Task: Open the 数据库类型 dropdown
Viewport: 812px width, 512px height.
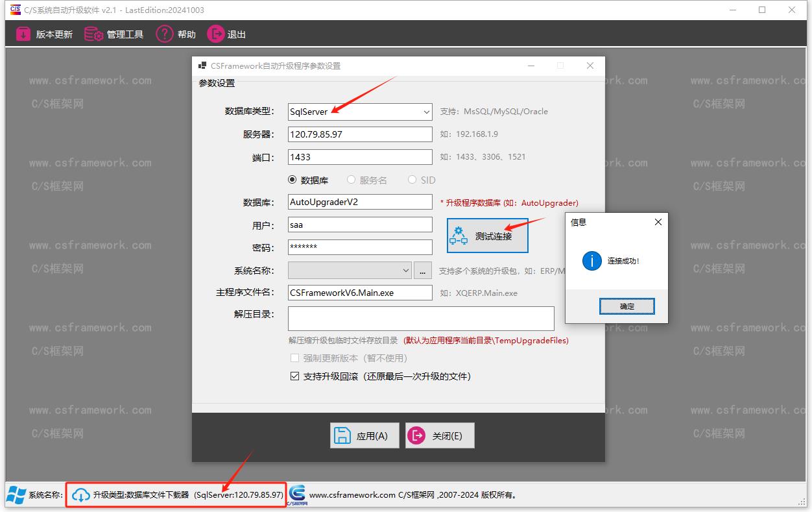Action: click(x=425, y=112)
